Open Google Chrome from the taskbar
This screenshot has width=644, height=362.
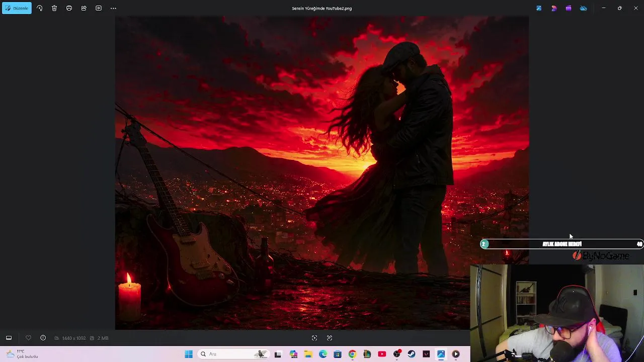(x=352, y=354)
